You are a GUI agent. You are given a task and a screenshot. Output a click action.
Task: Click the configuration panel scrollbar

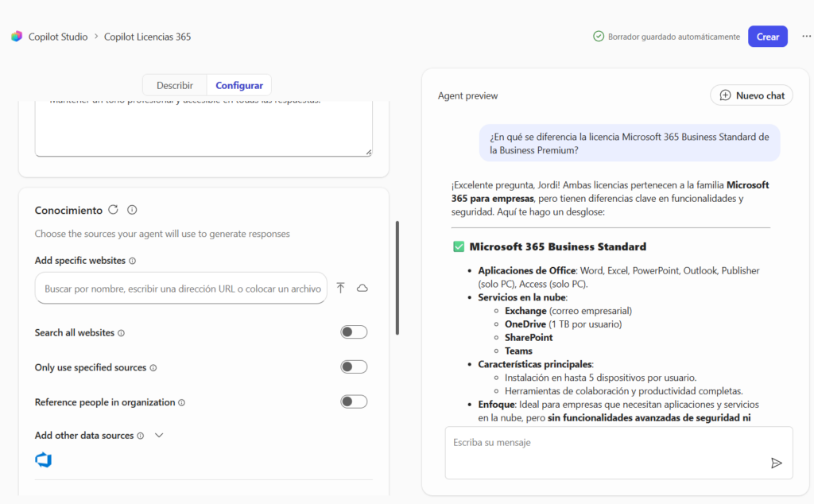397,277
